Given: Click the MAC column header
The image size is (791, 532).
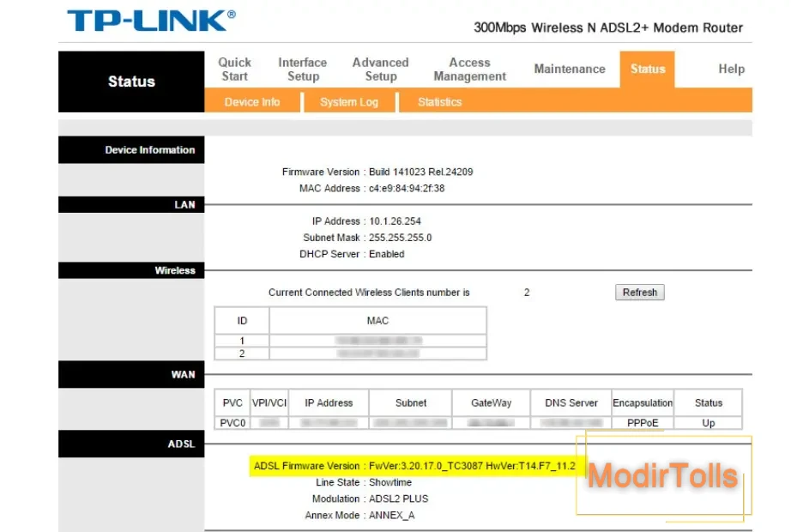Looking at the screenshot, I should click(x=377, y=321).
